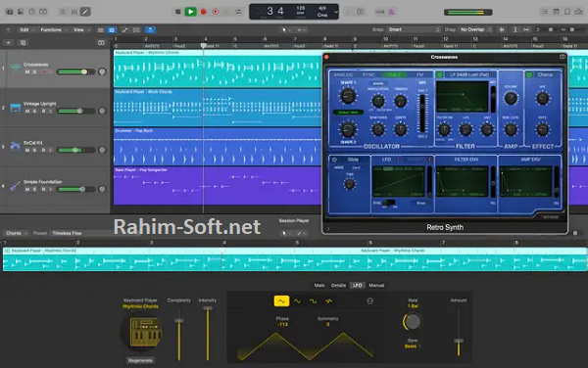Click the horizontal auto zoom button
This screenshot has height=368, width=588.
[526, 29]
